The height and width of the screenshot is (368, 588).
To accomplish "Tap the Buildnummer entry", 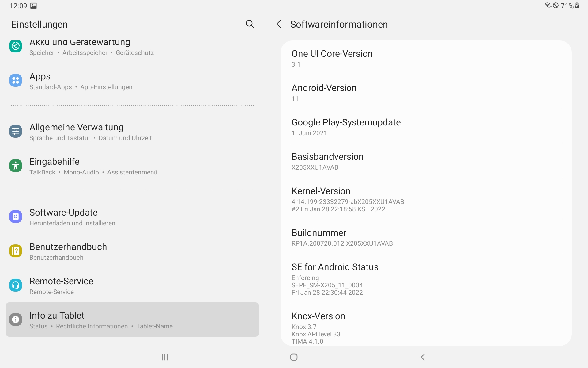I will click(x=426, y=237).
